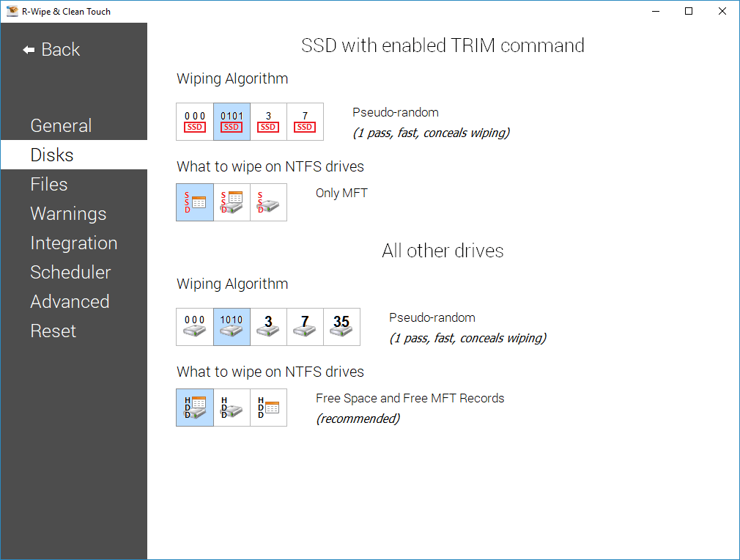Minimize the R-Wipe & Clean Touch window

point(656,11)
